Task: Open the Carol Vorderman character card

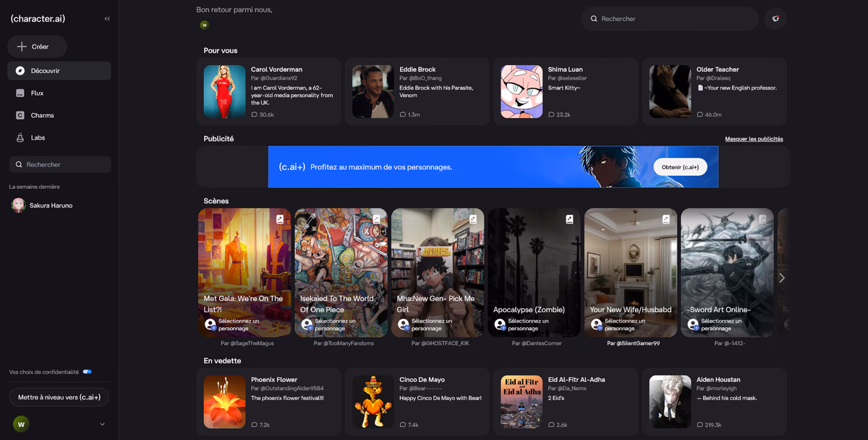Action: point(269,92)
